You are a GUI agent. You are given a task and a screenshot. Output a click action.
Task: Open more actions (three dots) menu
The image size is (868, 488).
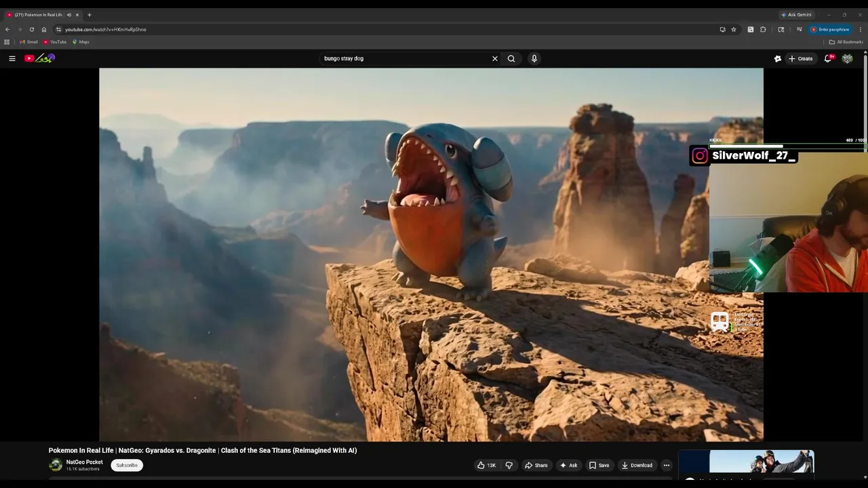666,465
